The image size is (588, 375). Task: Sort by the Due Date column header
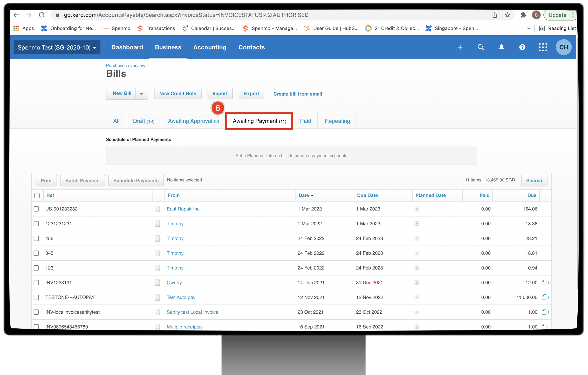point(367,195)
